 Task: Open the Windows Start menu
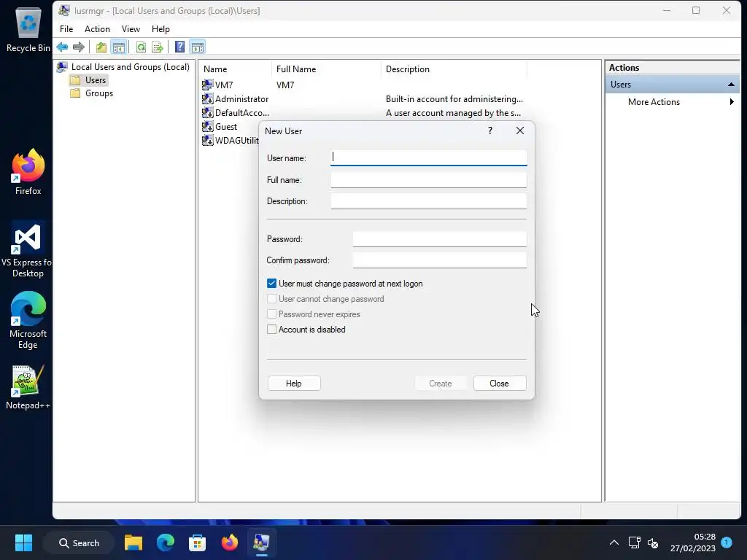tap(23, 542)
